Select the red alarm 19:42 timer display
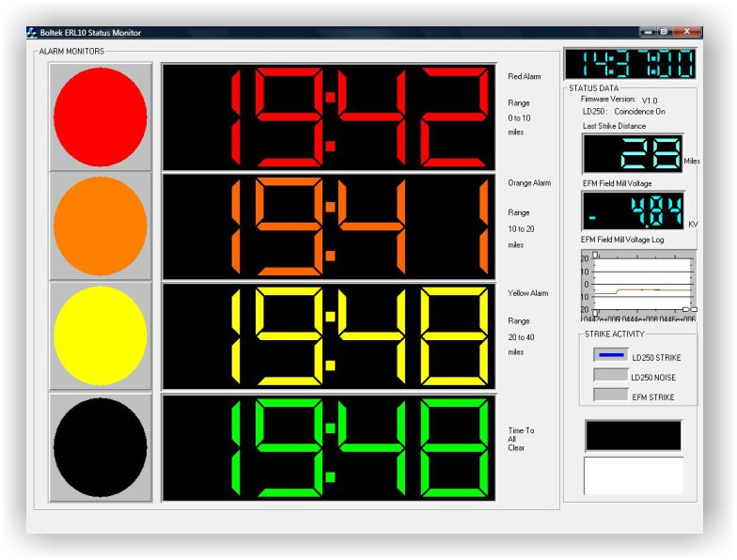The image size is (737, 560). tap(329, 117)
